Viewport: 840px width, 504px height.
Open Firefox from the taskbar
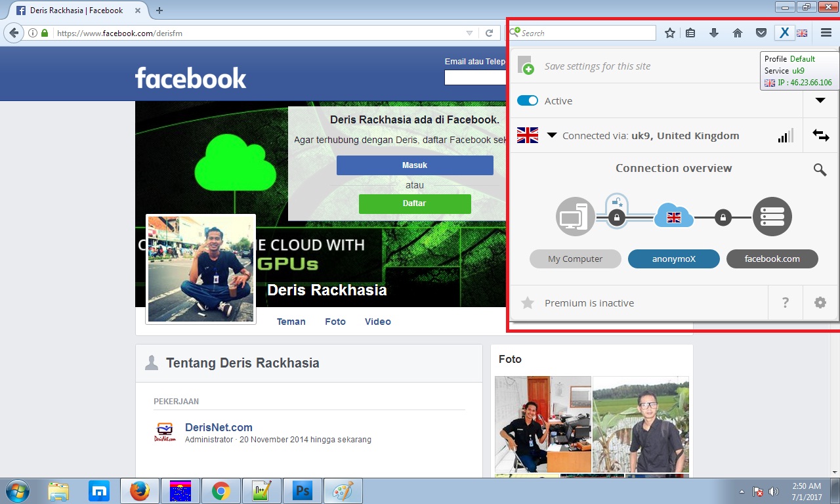click(x=139, y=491)
